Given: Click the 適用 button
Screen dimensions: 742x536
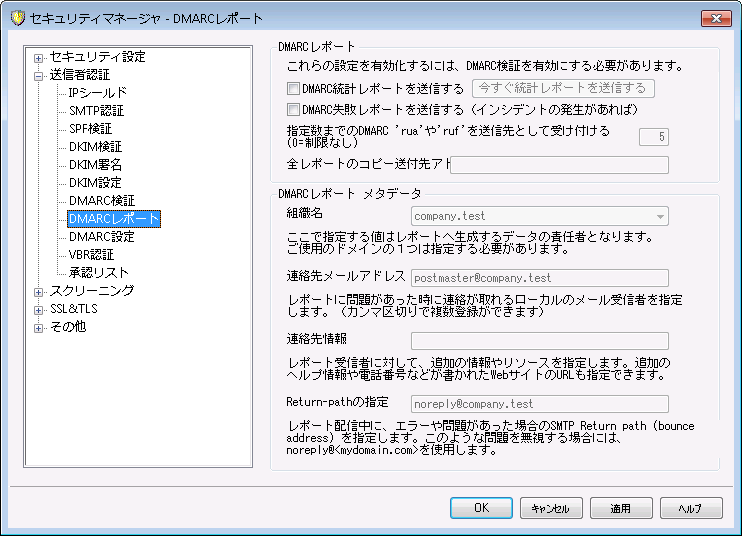Looking at the screenshot, I should tap(620, 508).
